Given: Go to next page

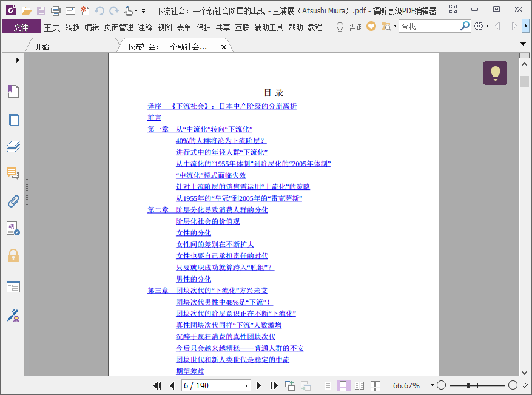Looking at the screenshot, I should tap(258, 385).
